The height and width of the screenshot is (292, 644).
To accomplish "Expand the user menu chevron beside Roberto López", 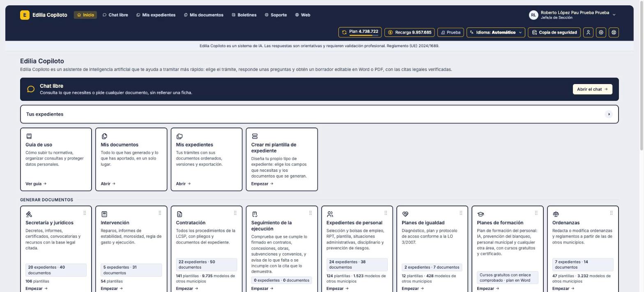I will click(614, 15).
